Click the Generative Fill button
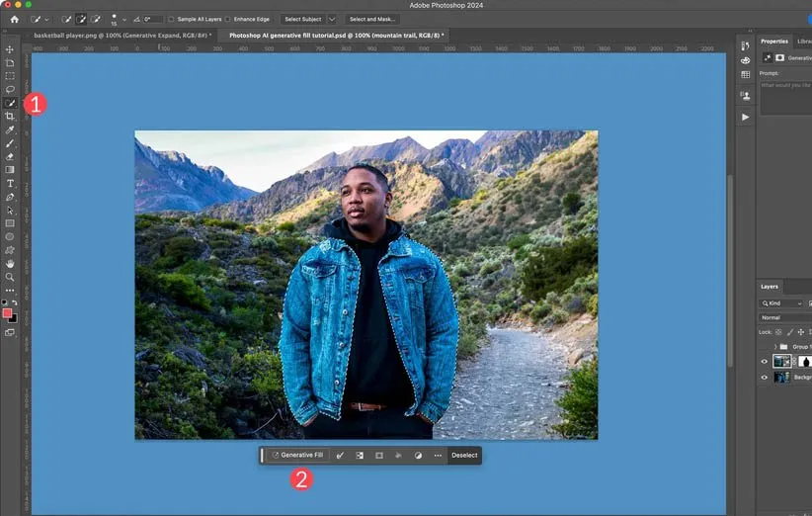812x516 pixels. tap(296, 456)
